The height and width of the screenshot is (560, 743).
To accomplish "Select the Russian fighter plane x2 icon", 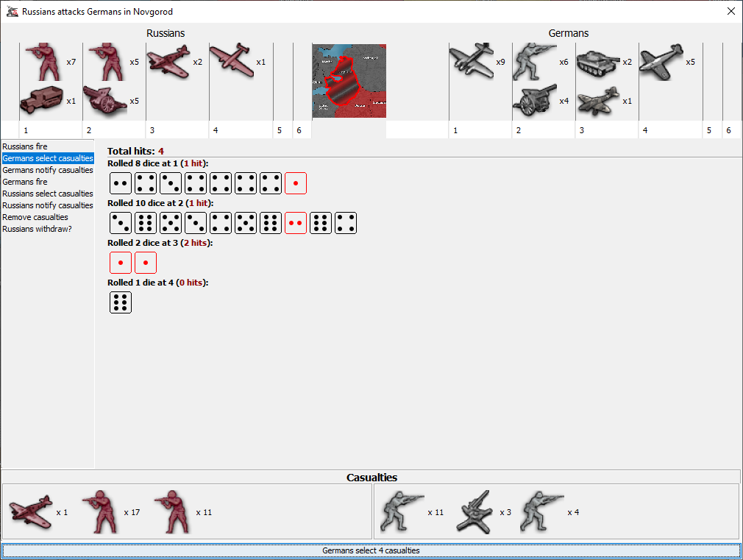I will 168,62.
